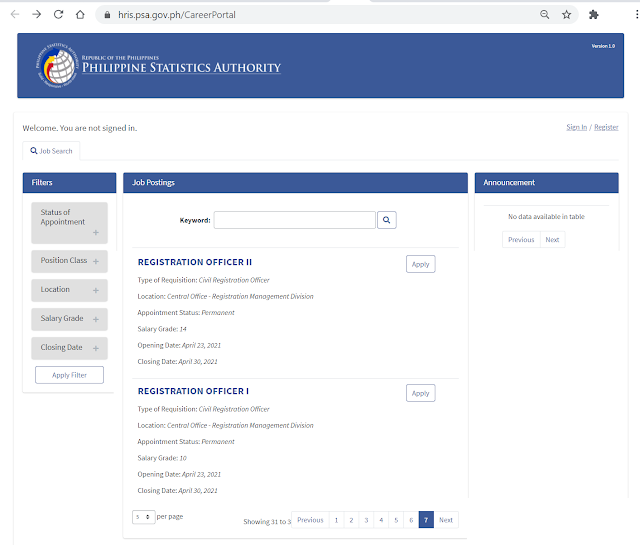Screen dimensions: 640x545
Task: Open the Registration Officer I posting title
Action: tap(193, 391)
